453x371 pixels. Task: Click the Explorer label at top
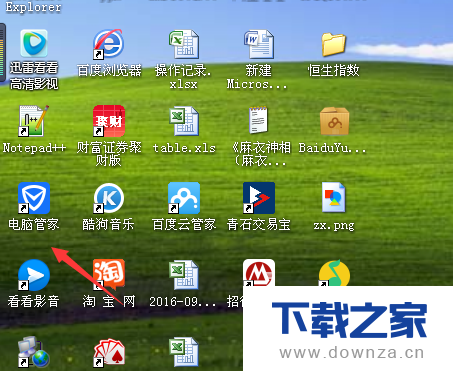pyautogui.click(x=34, y=7)
